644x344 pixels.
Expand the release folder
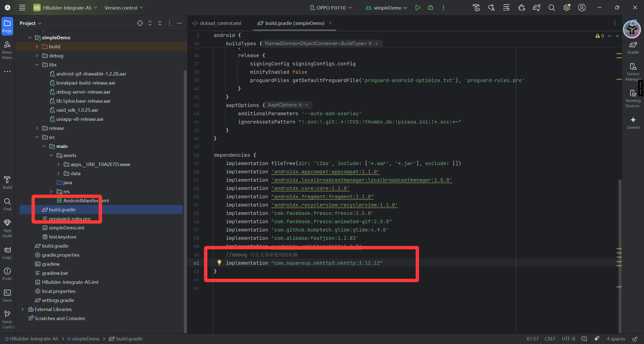[x=37, y=128]
